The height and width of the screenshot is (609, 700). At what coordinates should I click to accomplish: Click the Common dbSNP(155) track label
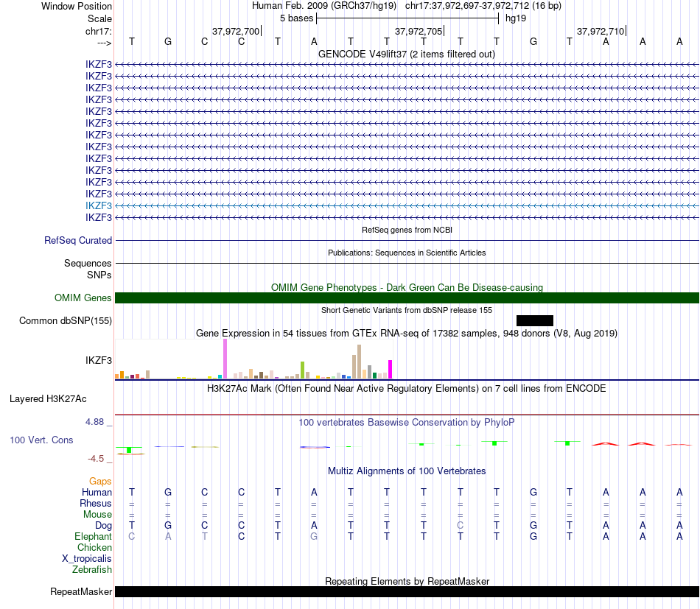pos(66,321)
